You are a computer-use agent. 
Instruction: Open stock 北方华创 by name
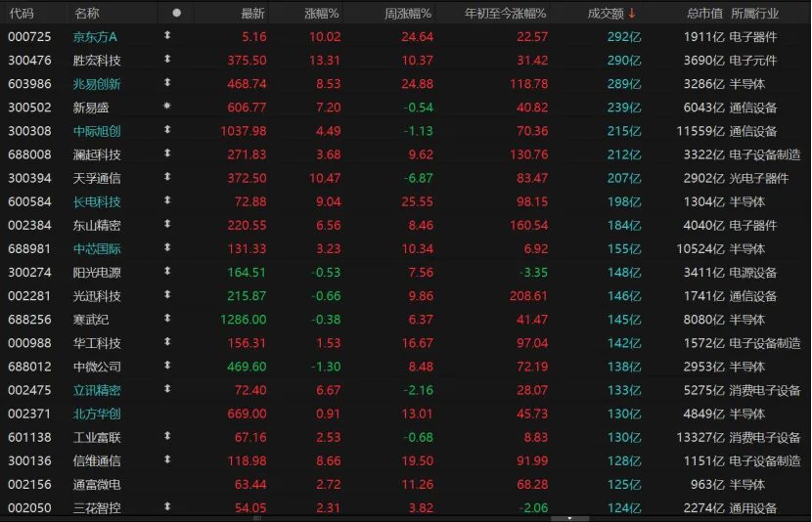97,413
